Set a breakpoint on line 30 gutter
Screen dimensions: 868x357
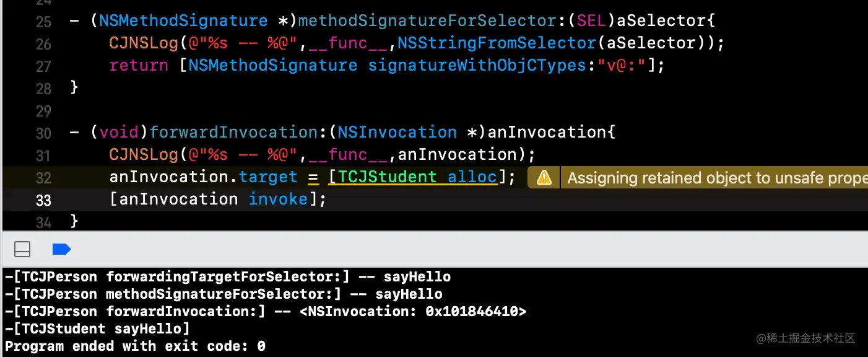click(x=43, y=133)
